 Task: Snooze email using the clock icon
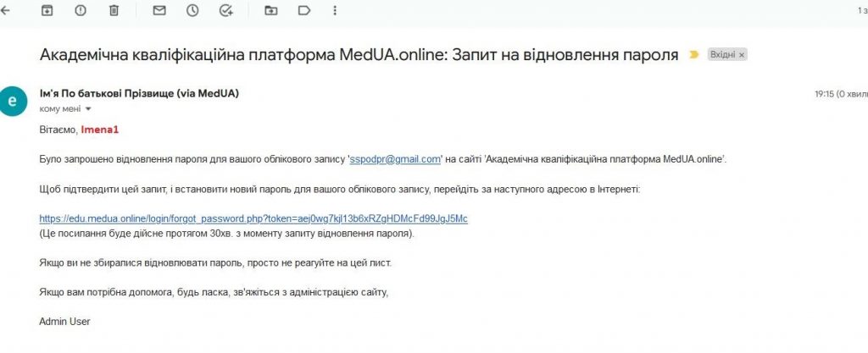(x=192, y=10)
